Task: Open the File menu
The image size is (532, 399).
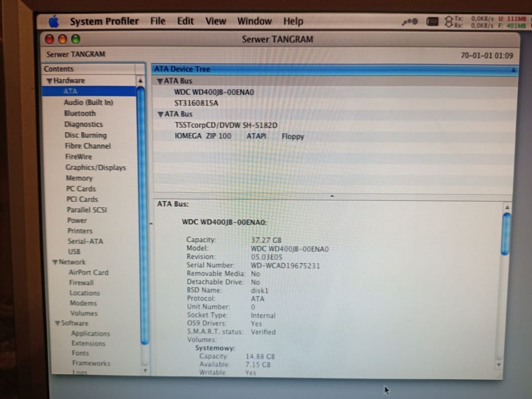Action: [x=158, y=21]
